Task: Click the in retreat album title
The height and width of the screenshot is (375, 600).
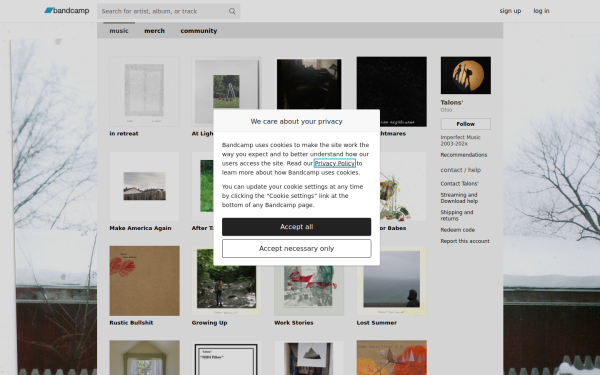Action: tap(124, 134)
